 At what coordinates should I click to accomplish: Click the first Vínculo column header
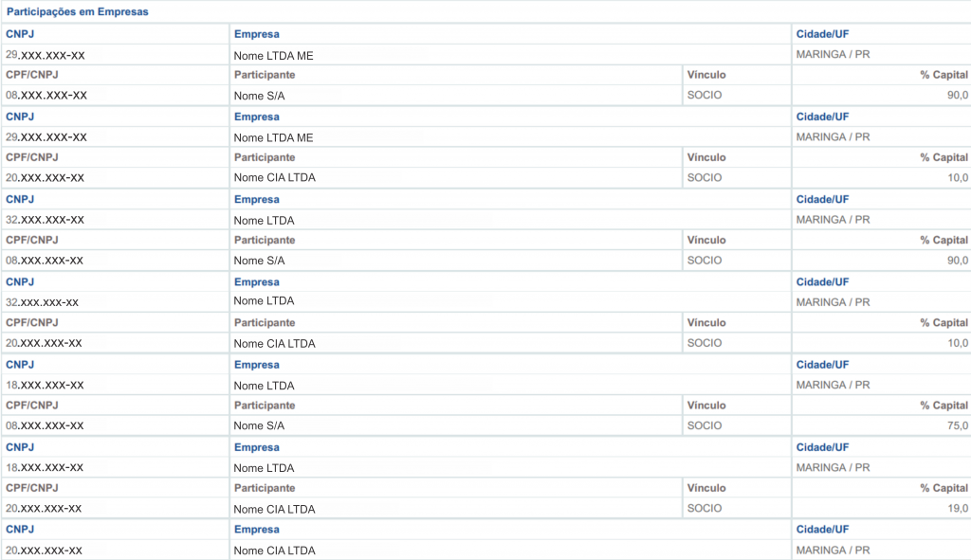[x=705, y=75]
